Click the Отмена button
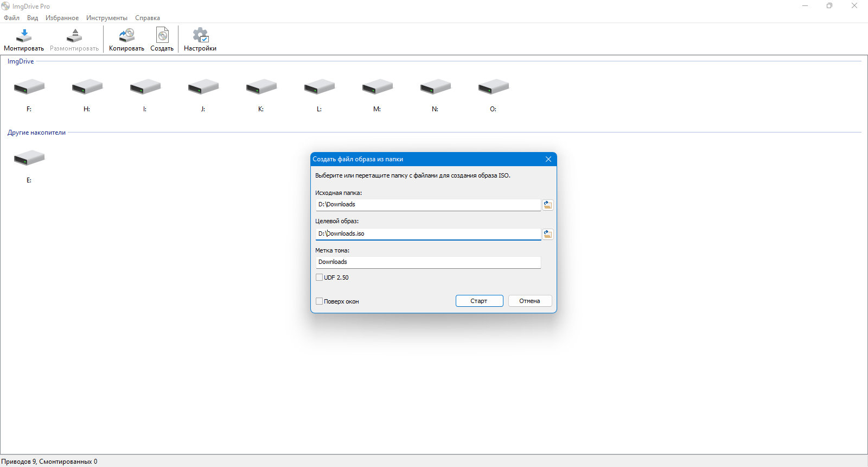The width and height of the screenshot is (868, 467). pyautogui.click(x=530, y=301)
